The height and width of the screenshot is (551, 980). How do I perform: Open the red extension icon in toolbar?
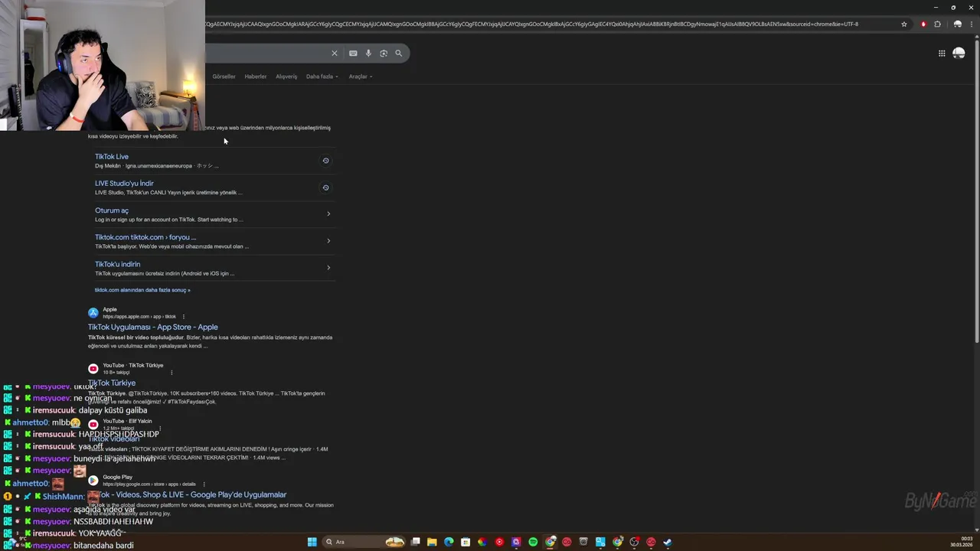923,24
